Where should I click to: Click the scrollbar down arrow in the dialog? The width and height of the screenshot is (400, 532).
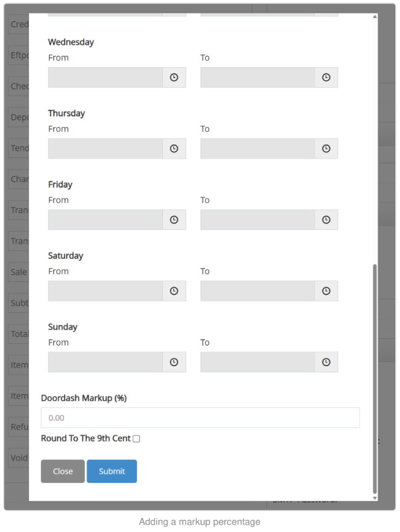click(x=375, y=498)
